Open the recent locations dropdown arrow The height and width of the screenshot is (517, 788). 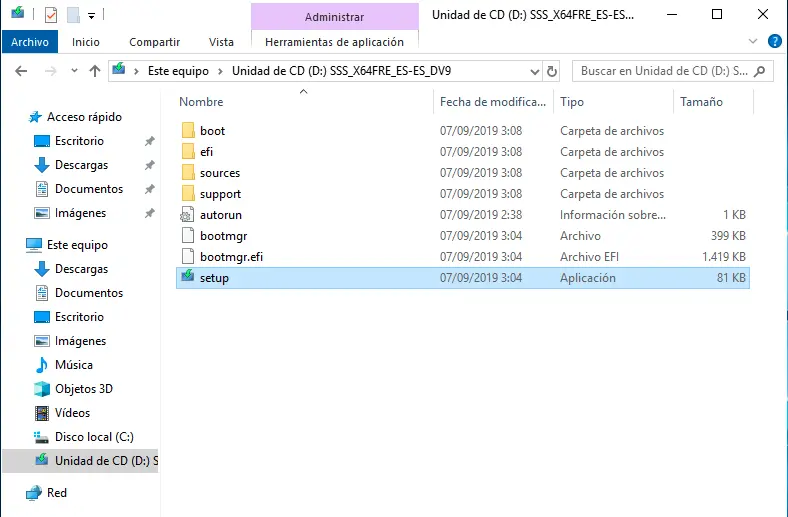[x=74, y=71]
